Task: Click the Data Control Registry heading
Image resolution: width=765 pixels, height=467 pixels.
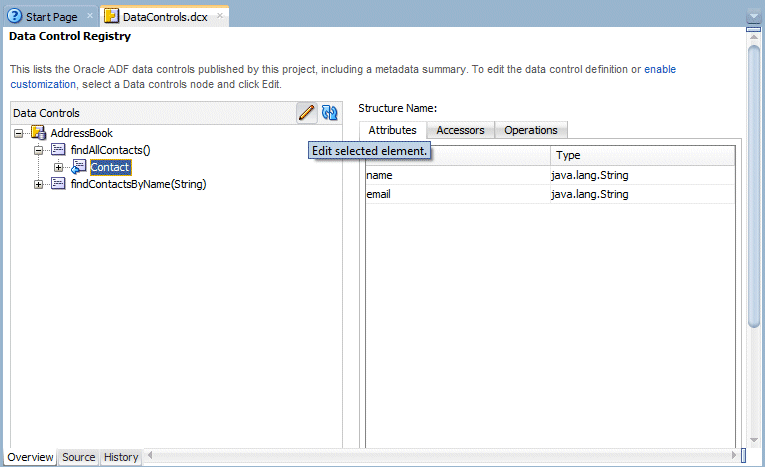Action: click(x=70, y=36)
